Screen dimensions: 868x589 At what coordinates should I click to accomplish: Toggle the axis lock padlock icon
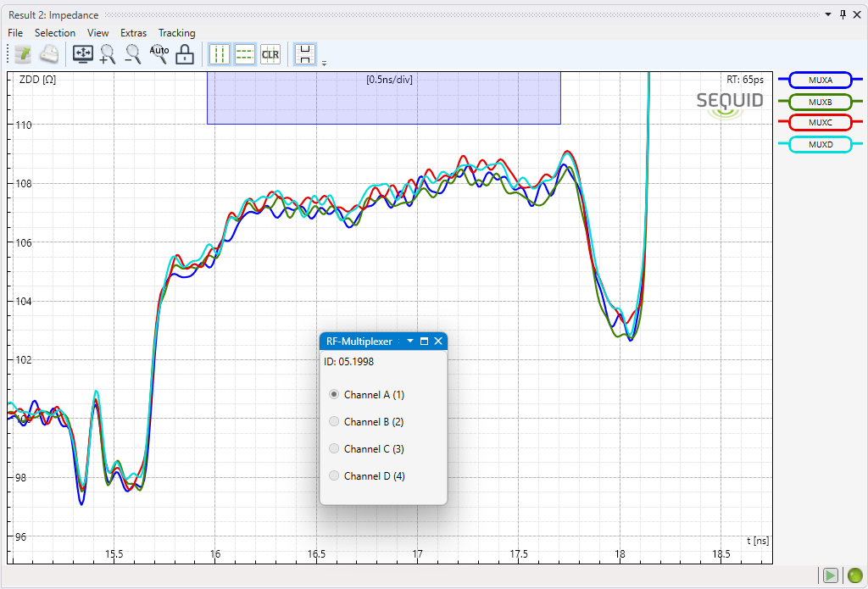(x=184, y=54)
